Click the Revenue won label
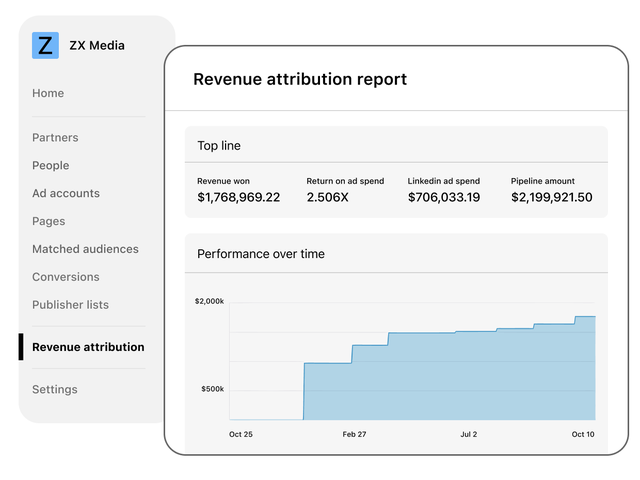The image size is (640, 480). tap(223, 181)
